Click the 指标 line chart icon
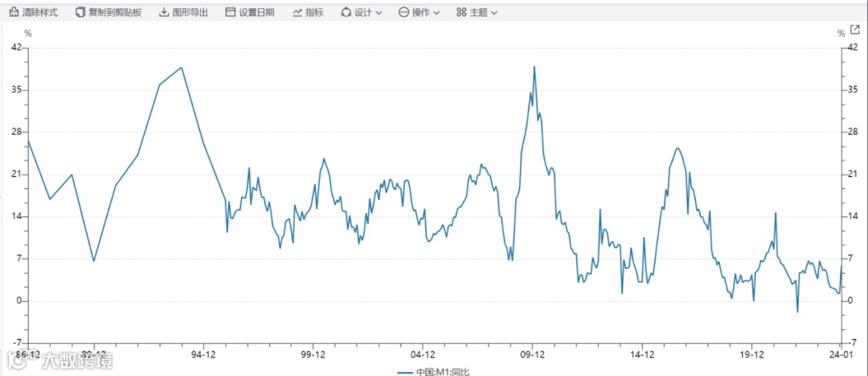The width and height of the screenshot is (868, 376). (x=297, y=12)
